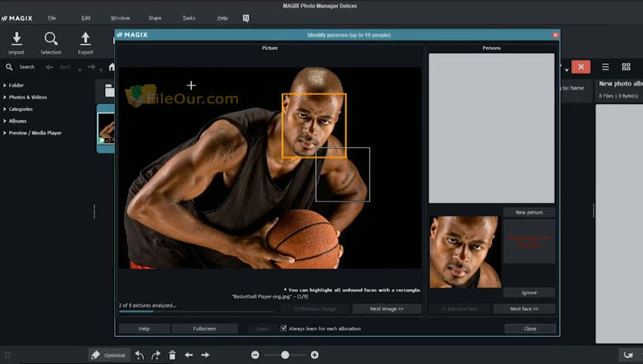
Task: Open the Tasks menu
Action: click(x=189, y=17)
